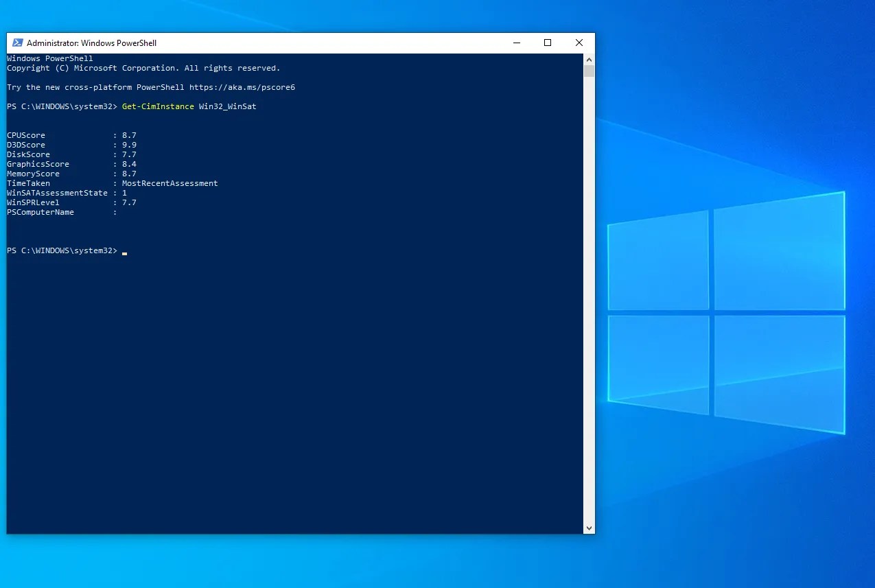The height and width of the screenshot is (588, 875).
Task: Click the scrollbar up arrow
Action: click(589, 59)
